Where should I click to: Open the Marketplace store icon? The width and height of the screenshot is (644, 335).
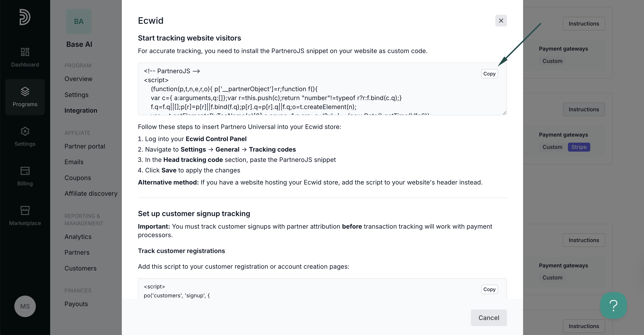pos(25,210)
